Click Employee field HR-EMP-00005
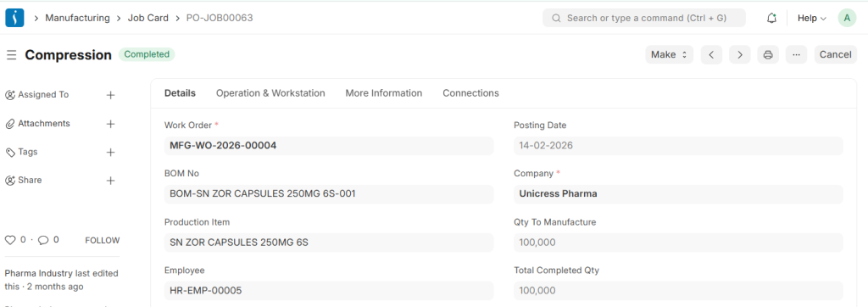Screen dimensions: 868x307 click(x=328, y=290)
